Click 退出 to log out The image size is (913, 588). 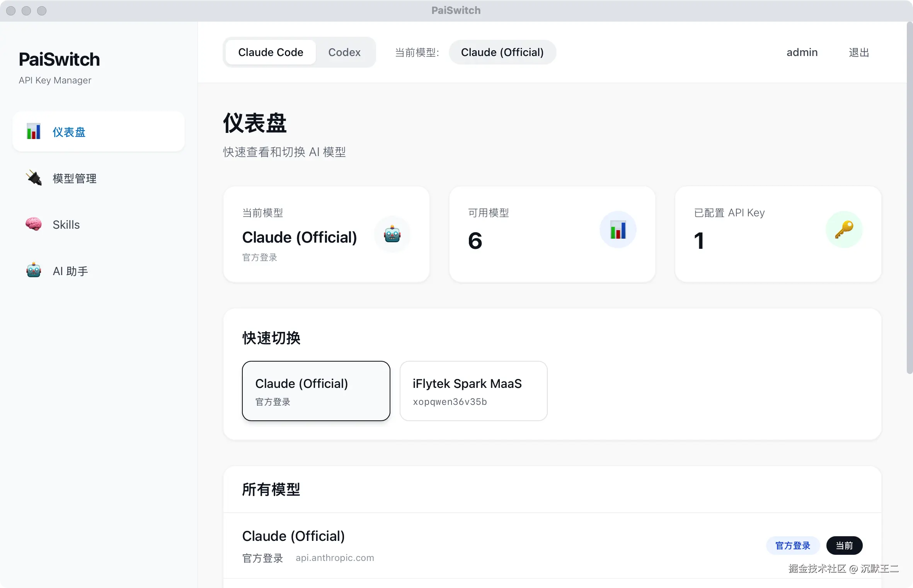click(859, 52)
